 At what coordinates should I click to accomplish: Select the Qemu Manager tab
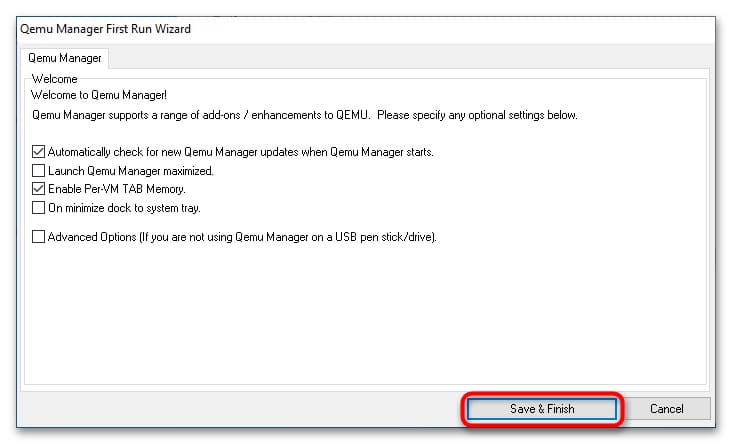coord(64,58)
